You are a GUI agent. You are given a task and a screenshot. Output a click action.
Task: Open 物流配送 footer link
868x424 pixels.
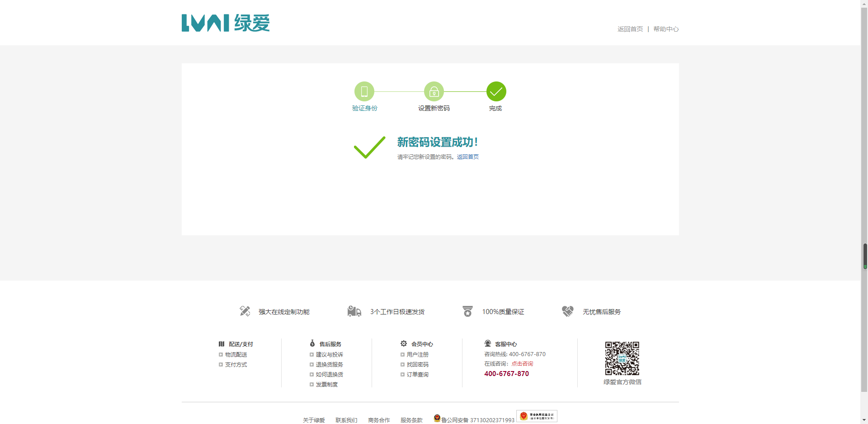pyautogui.click(x=236, y=355)
